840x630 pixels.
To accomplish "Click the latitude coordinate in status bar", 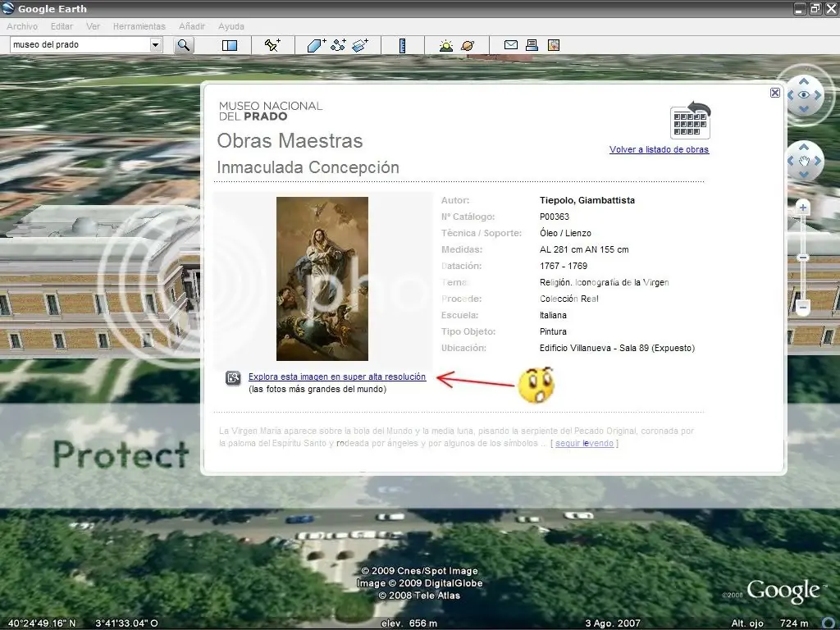I will [x=42, y=623].
